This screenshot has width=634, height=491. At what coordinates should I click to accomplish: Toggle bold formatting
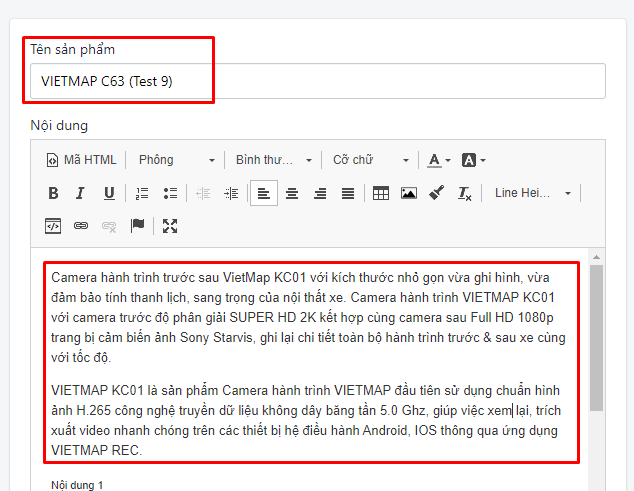coord(53,193)
